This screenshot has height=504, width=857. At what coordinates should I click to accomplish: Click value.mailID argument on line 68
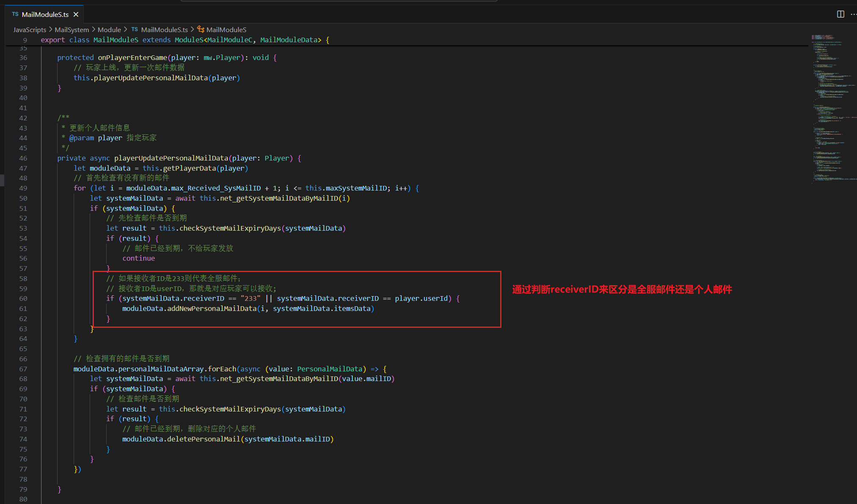tap(367, 379)
